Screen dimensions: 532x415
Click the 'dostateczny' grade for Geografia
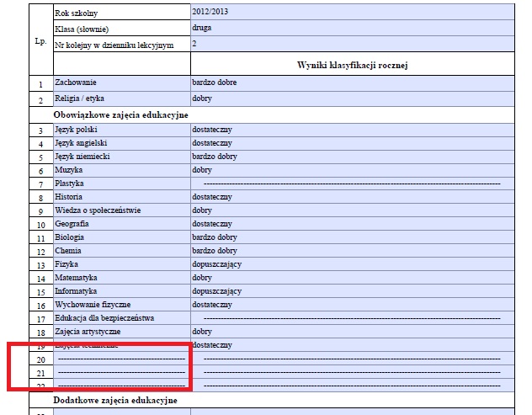coord(353,224)
